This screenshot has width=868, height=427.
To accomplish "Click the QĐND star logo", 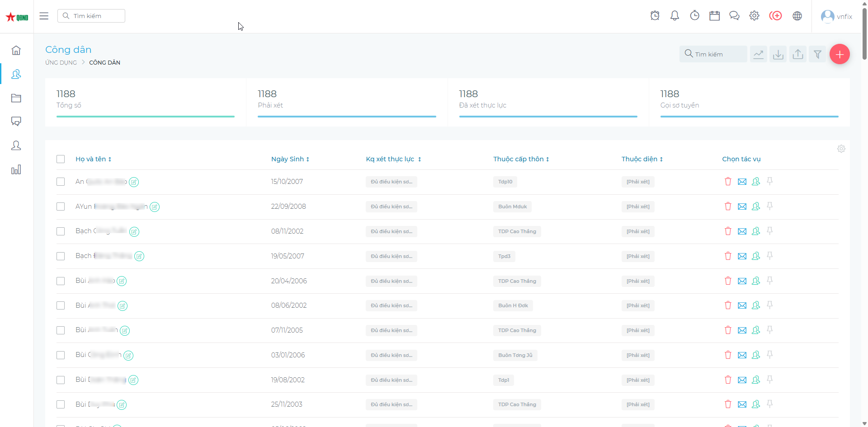I will click(17, 17).
